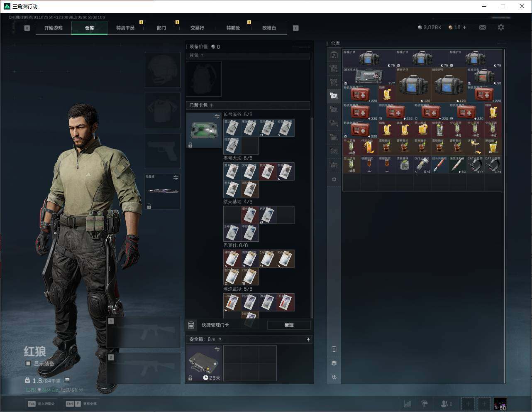Go to the 部门 tab

pyautogui.click(x=161, y=28)
